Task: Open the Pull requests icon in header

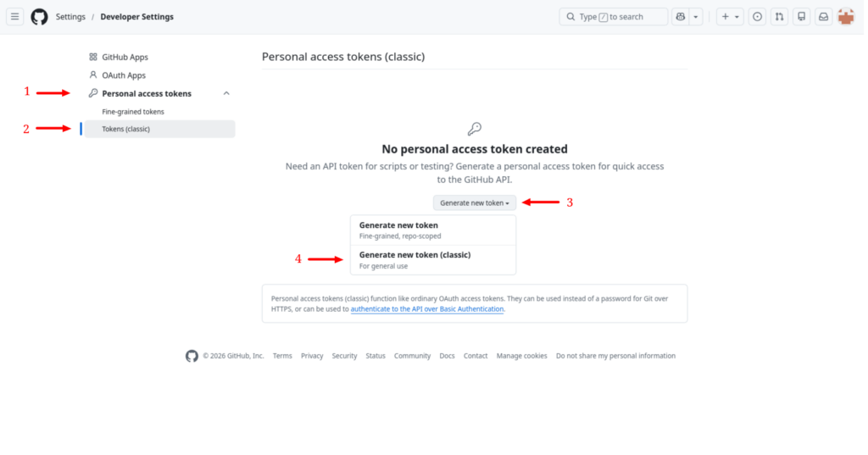Action: point(780,17)
